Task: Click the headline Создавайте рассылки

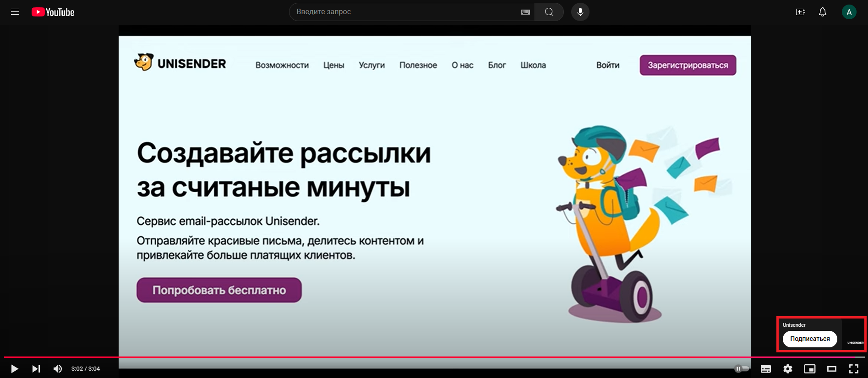Action: click(x=284, y=153)
